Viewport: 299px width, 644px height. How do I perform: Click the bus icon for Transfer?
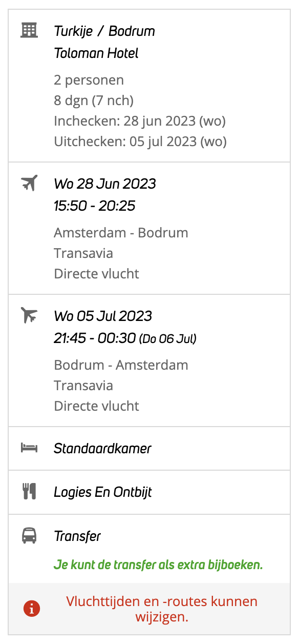(x=29, y=536)
